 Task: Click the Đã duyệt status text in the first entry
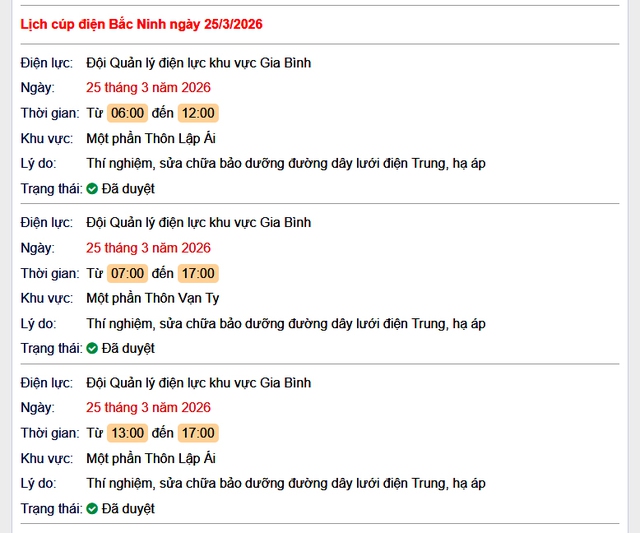point(128,188)
